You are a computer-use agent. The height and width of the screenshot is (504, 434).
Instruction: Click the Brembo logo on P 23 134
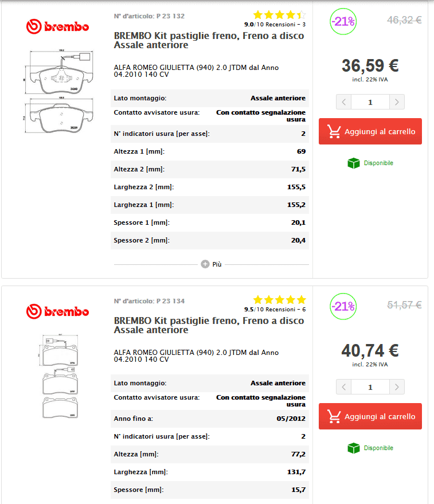tap(57, 311)
